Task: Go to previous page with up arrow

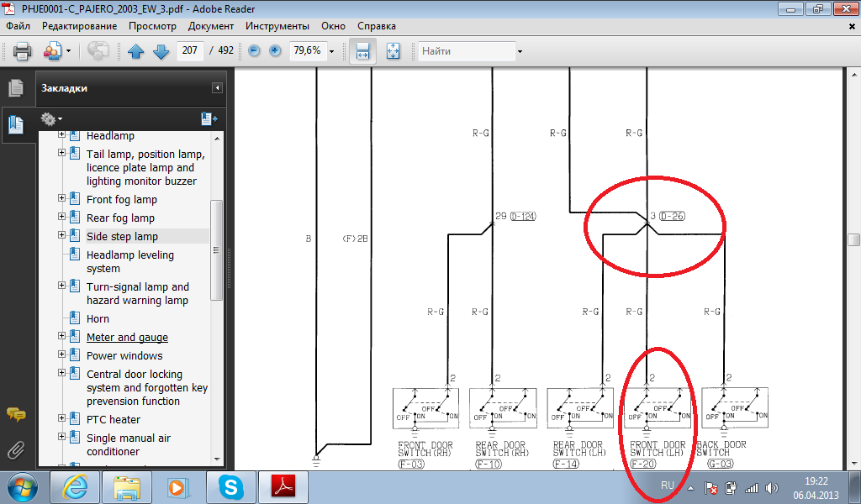Action: tap(135, 51)
